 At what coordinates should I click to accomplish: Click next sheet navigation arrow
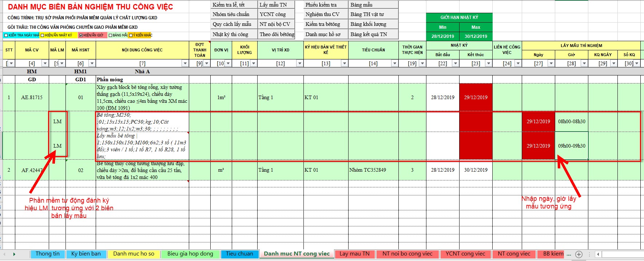pyautogui.click(x=14, y=254)
